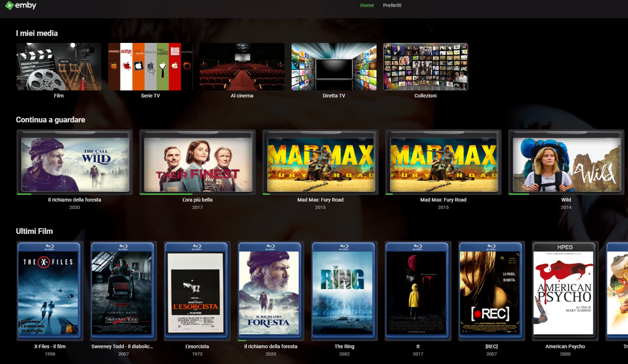This screenshot has height=364, width=628.
Task: Click the emby logo
Action: pyautogui.click(x=21, y=6)
